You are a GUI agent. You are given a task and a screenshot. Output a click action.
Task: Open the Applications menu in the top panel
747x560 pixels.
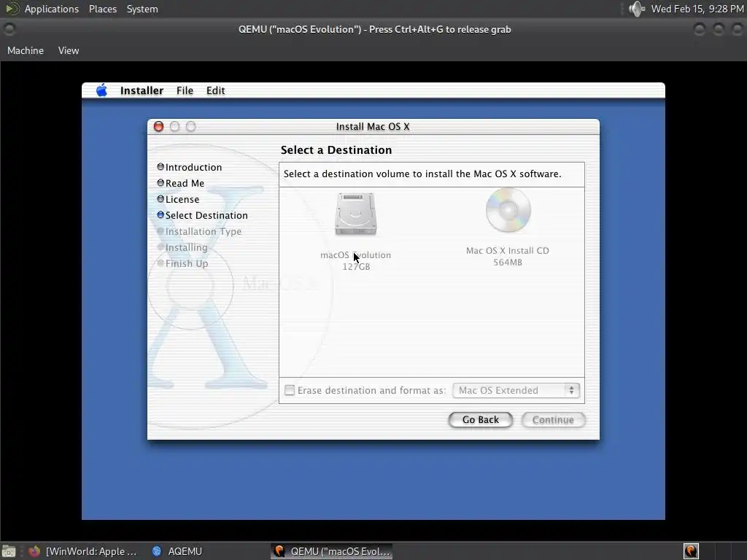pyautogui.click(x=52, y=9)
